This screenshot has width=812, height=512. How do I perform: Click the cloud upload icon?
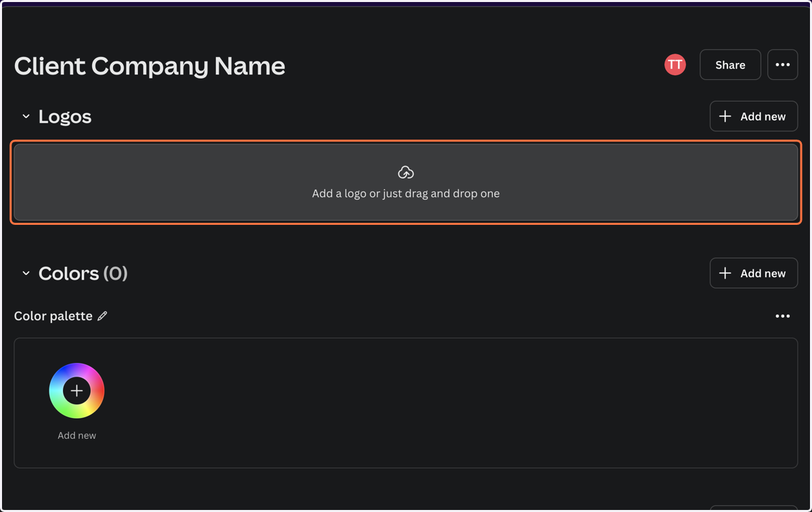pyautogui.click(x=406, y=172)
